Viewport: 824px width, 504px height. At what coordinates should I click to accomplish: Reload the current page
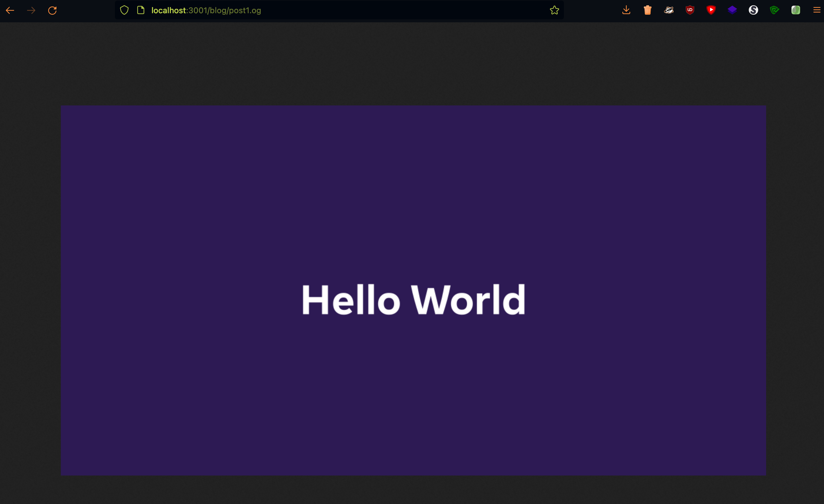point(53,10)
